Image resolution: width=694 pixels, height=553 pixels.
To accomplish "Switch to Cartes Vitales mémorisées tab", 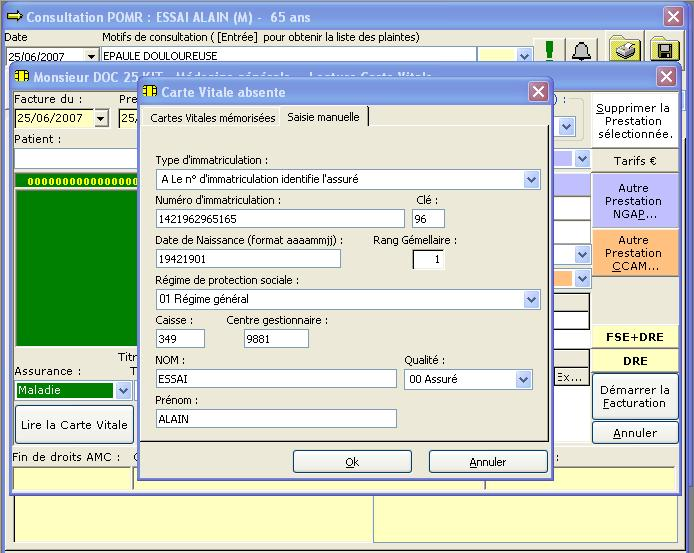I will (x=212, y=117).
